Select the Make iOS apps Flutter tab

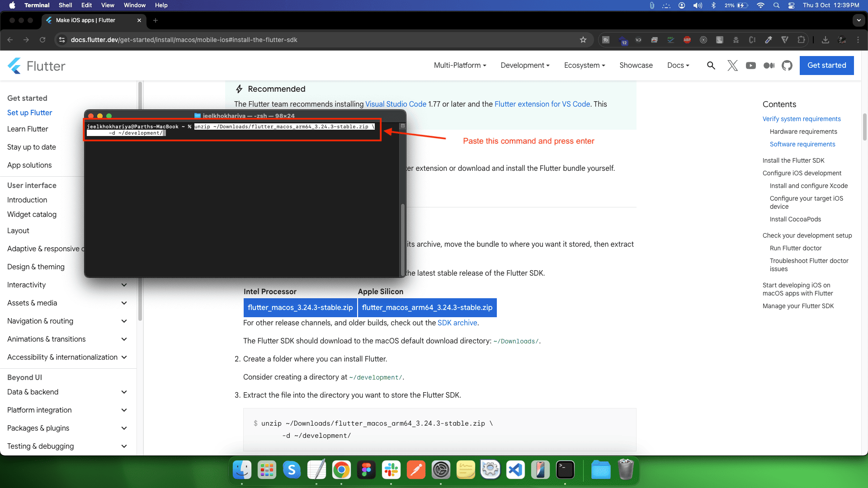point(86,20)
